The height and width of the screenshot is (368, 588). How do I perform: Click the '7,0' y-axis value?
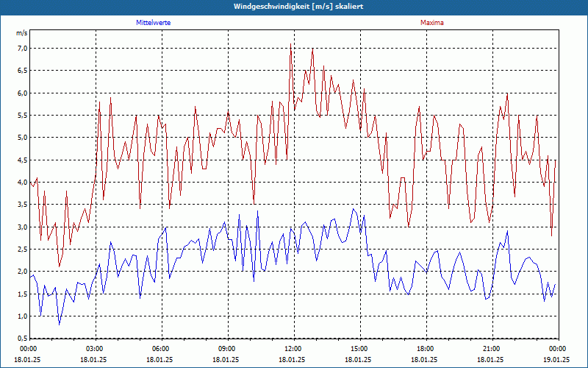pos(23,48)
